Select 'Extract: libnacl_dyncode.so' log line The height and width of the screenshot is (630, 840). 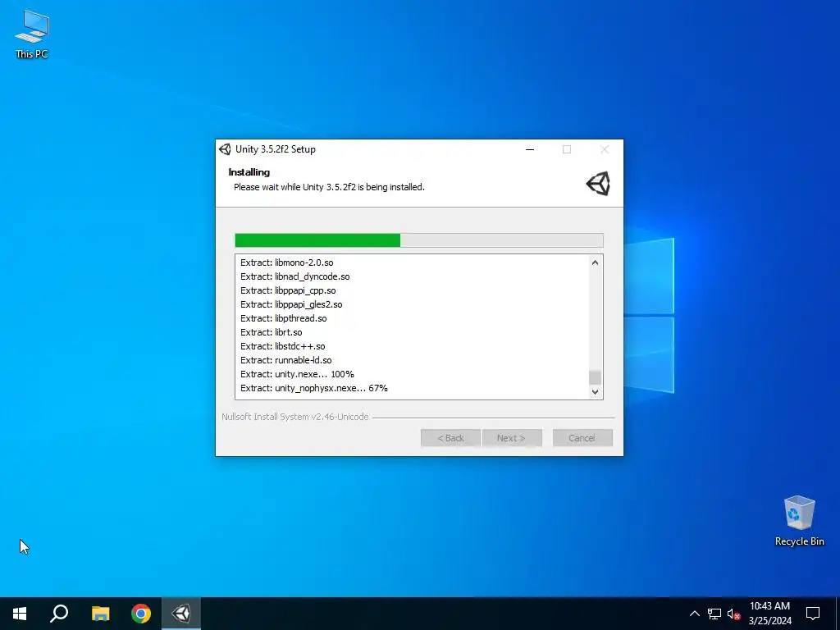294,276
